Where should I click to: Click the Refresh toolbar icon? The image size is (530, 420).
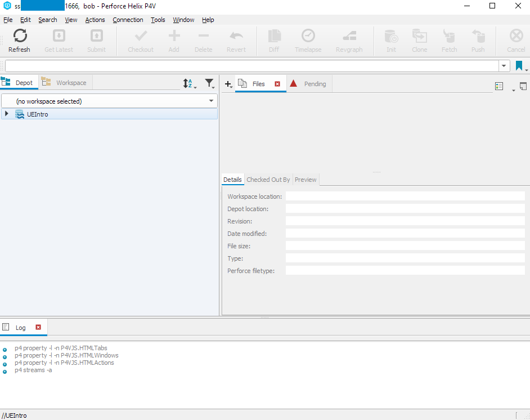click(x=20, y=36)
